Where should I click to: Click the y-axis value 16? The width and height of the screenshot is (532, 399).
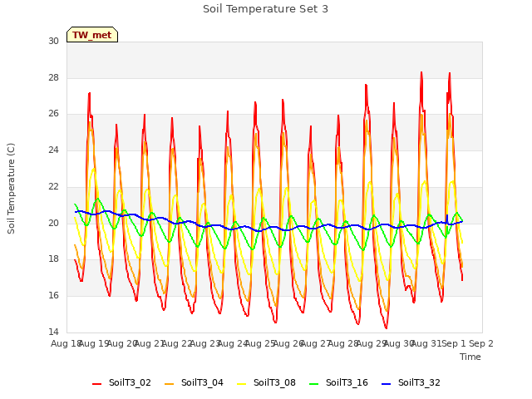pyautogui.click(x=53, y=296)
